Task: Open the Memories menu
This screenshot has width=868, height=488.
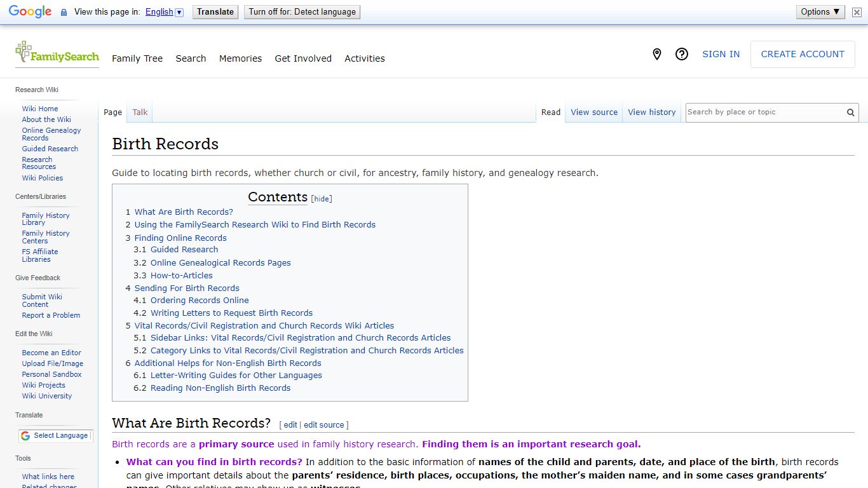Action: click(240, 58)
